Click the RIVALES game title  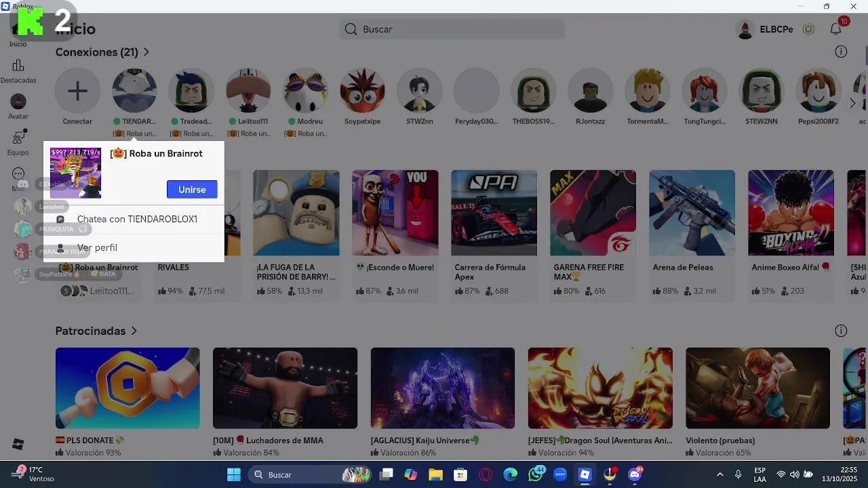pyautogui.click(x=174, y=268)
